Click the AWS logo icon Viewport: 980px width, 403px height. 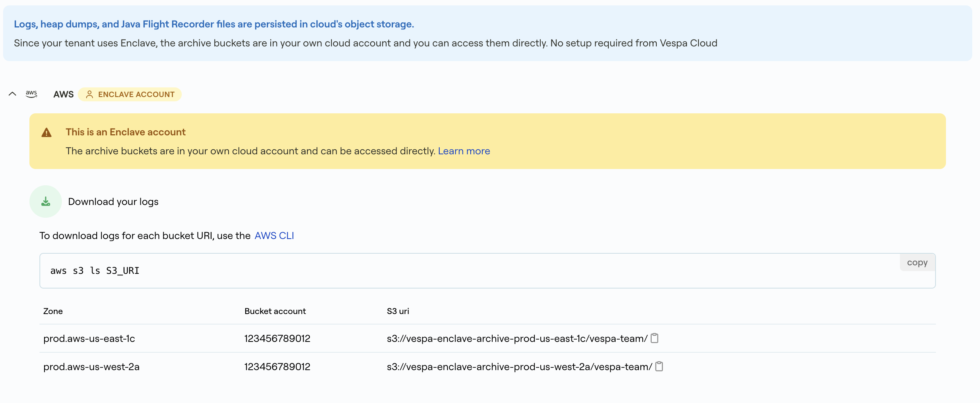click(x=31, y=94)
